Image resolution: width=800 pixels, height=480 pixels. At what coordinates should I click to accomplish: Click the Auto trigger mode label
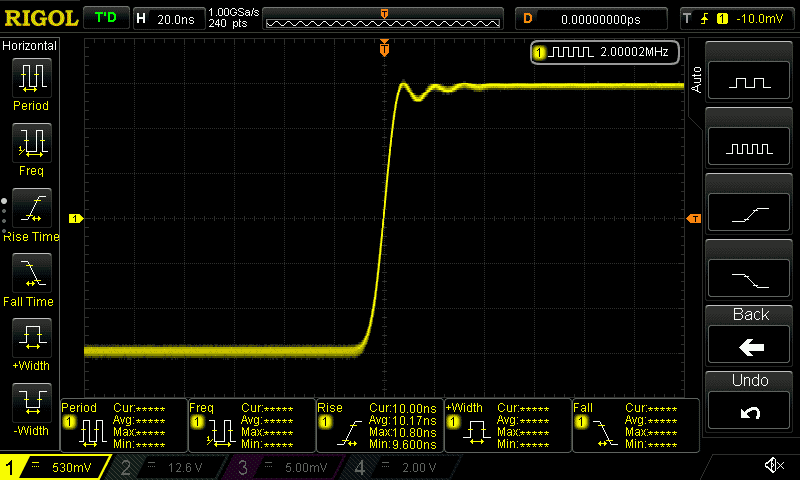tap(696, 80)
